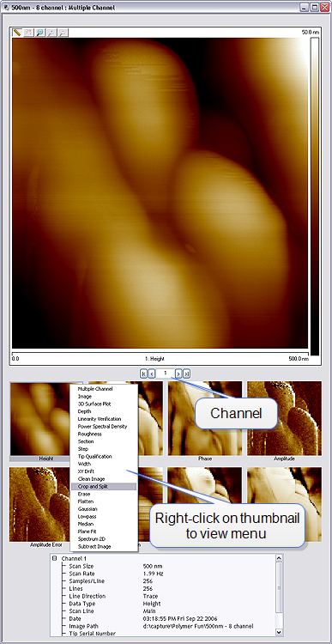The image size is (332, 644).
Task: Click the properties list scroll-up arrow
Action: [x=279, y=558]
